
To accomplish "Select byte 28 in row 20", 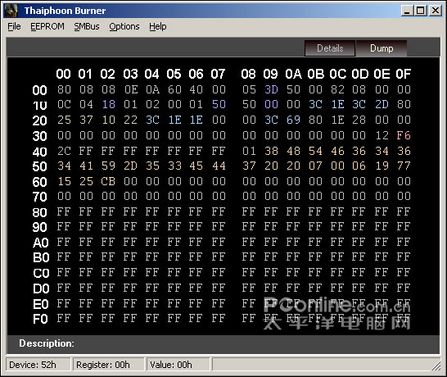I will tap(359, 120).
